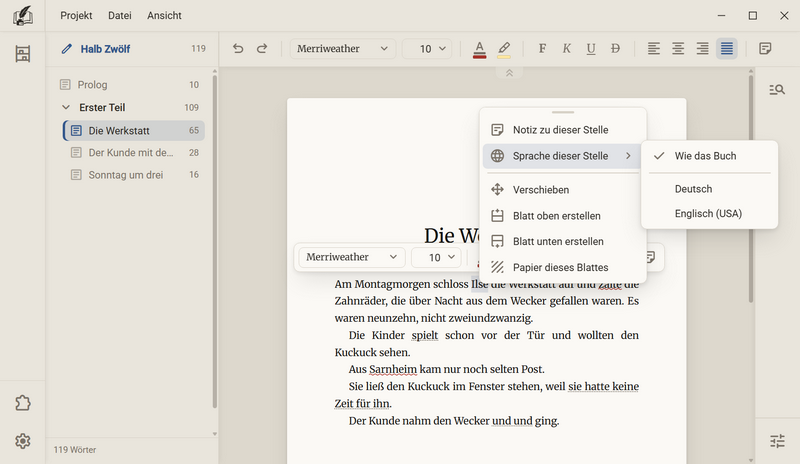Screen dimensions: 800x464
Task: Open the bookshelf icon in the left sidebar
Action: coord(22,54)
